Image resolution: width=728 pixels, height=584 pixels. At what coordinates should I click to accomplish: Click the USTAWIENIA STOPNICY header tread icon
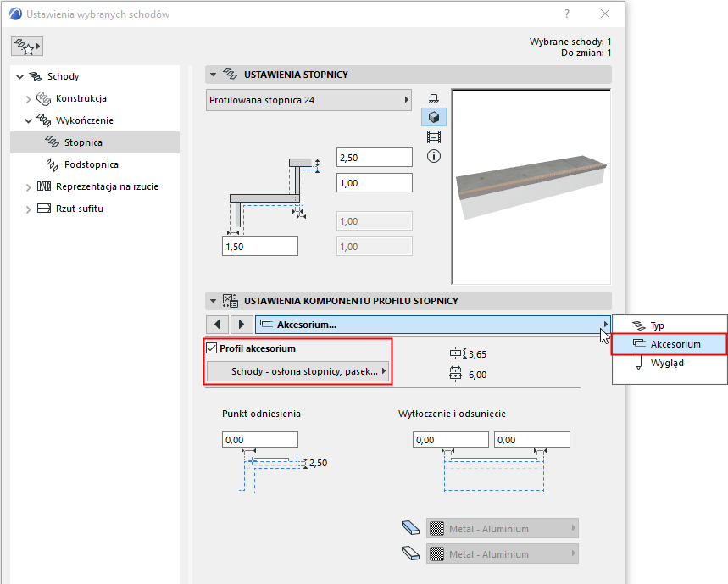point(231,74)
